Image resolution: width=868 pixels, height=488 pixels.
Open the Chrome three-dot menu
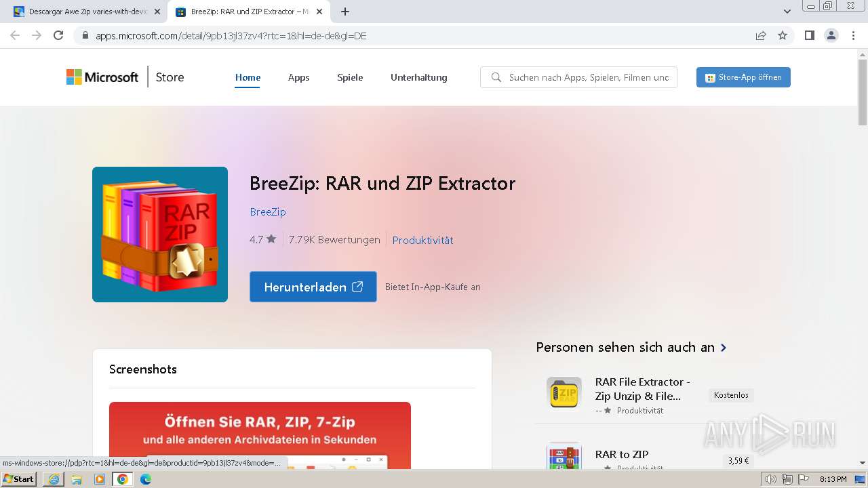point(853,36)
